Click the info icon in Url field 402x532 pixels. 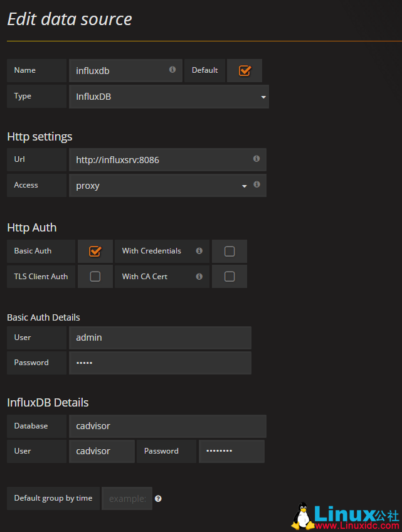pyautogui.click(x=257, y=159)
